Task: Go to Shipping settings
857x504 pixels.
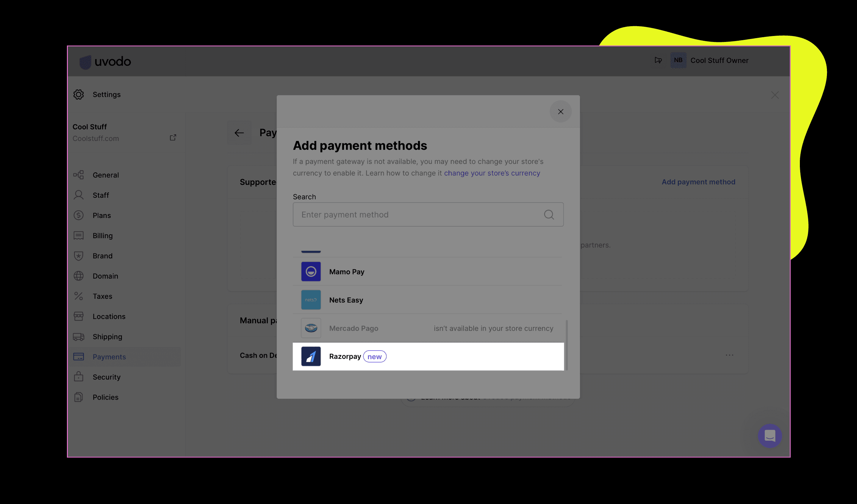Action: [107, 337]
